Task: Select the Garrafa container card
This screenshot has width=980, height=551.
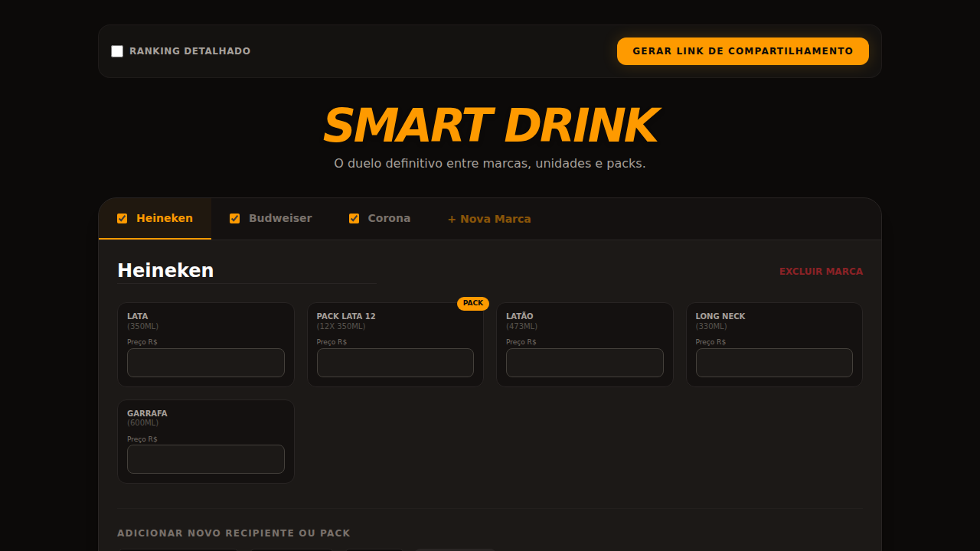Action: 205,417
